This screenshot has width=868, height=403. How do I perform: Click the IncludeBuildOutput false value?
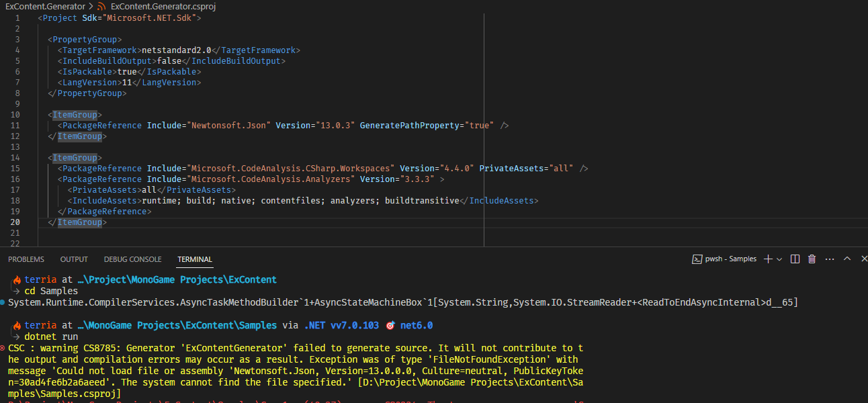tap(169, 61)
